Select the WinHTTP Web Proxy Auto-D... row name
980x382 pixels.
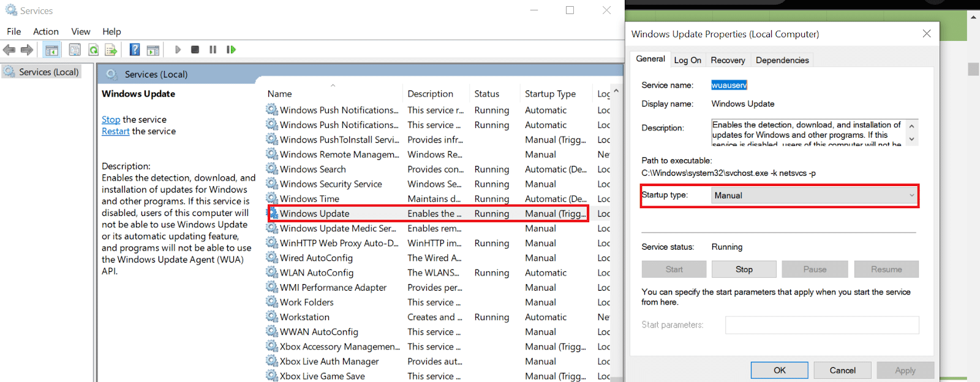click(339, 243)
